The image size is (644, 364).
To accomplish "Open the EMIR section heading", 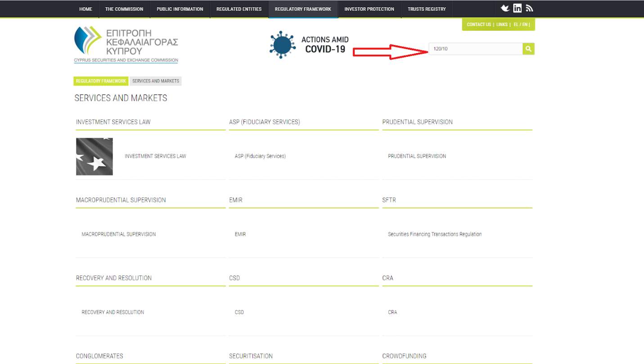I will pos(236,200).
